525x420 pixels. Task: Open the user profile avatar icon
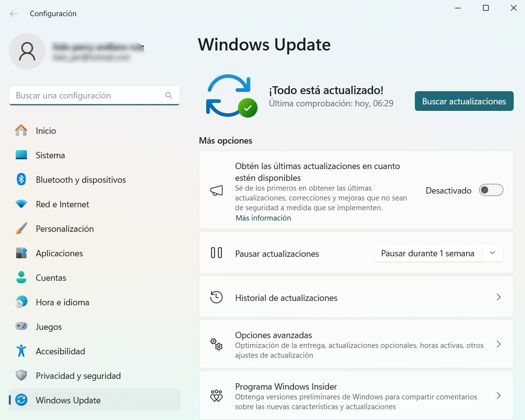27,51
